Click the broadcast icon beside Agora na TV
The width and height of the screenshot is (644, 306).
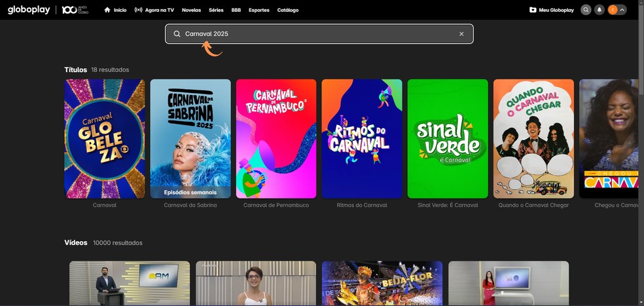click(138, 10)
